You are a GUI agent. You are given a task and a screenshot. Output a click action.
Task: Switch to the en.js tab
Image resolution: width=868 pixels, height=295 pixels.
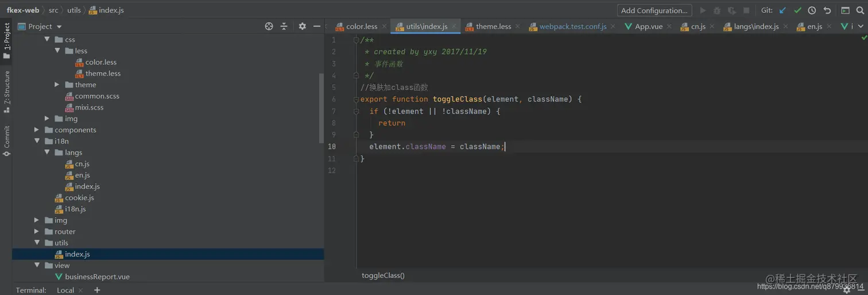815,26
